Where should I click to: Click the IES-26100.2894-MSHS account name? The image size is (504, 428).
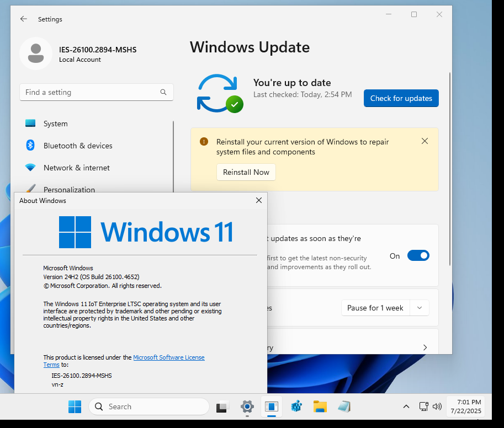pyautogui.click(x=98, y=50)
